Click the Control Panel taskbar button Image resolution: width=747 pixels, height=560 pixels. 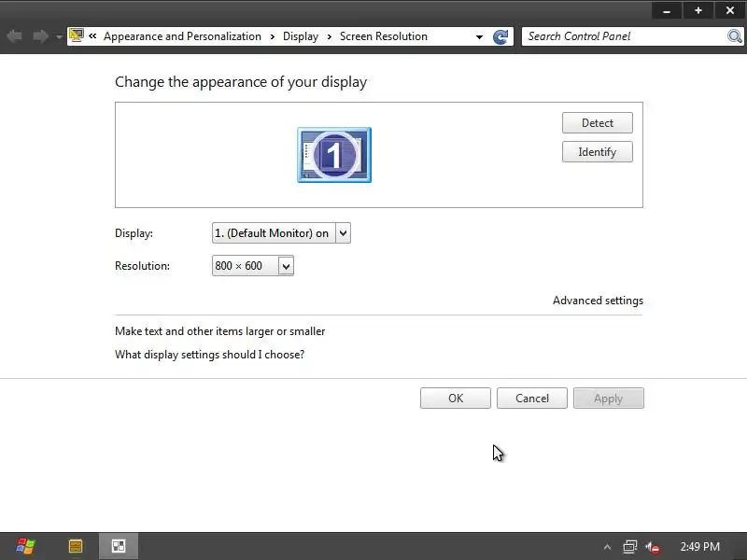(119, 546)
